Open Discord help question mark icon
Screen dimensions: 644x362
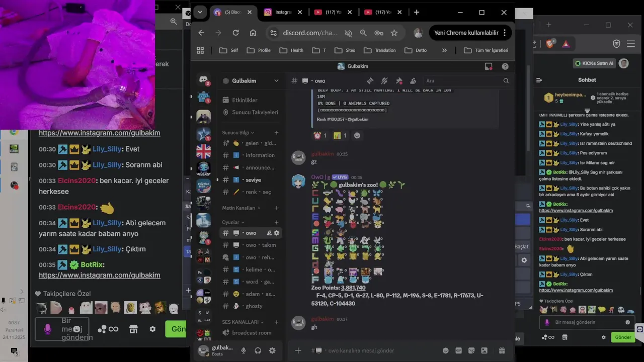pos(505,66)
